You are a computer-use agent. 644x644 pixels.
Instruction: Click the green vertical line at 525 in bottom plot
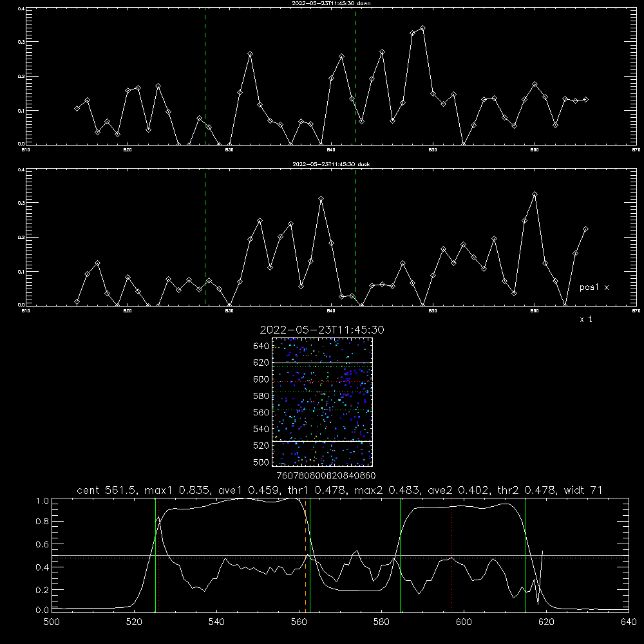155,555
